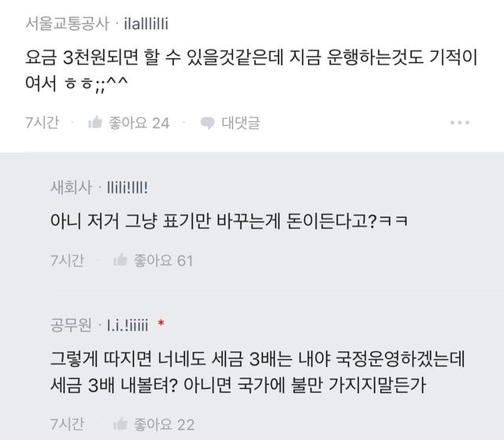Click the red asterisk beside 공무원 username
Viewport: 504px width, 440px height.
click(x=161, y=324)
